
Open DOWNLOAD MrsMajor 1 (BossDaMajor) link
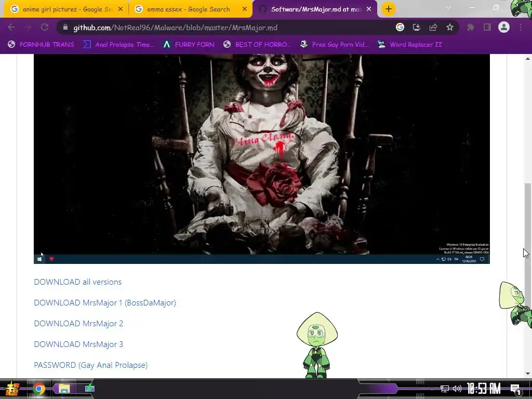tap(105, 303)
